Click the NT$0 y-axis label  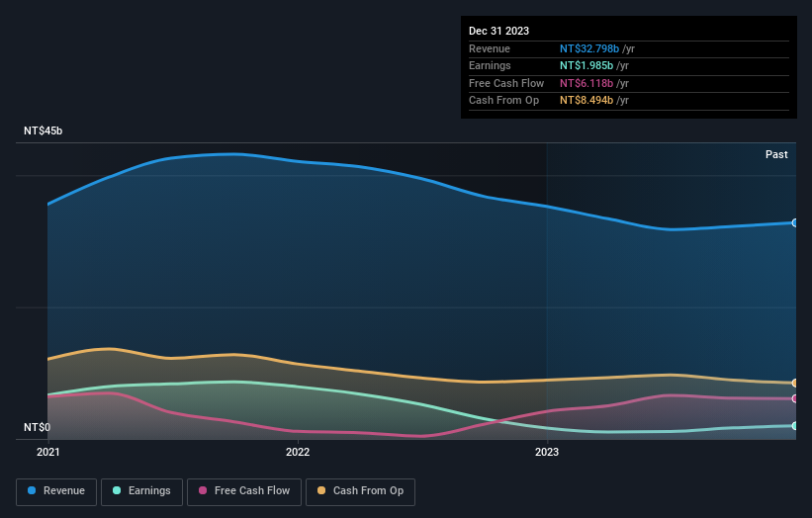(x=38, y=427)
